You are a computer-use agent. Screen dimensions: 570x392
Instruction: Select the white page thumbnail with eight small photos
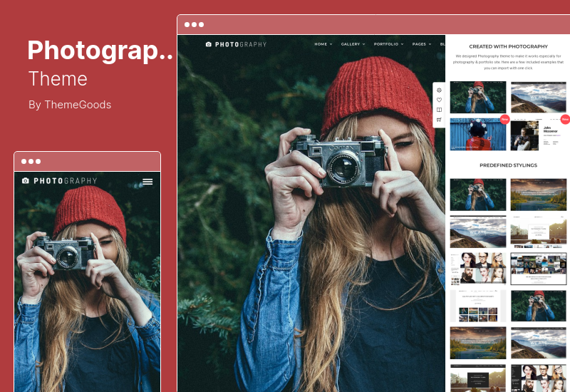pos(478,306)
